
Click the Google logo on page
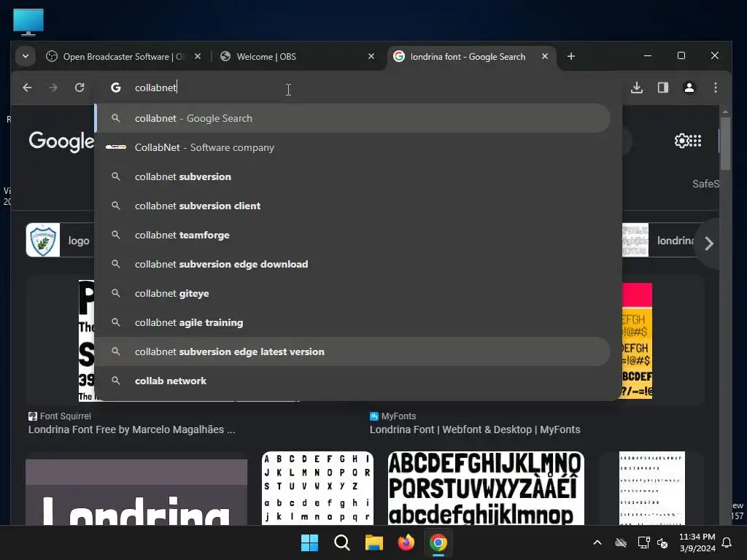(61, 141)
